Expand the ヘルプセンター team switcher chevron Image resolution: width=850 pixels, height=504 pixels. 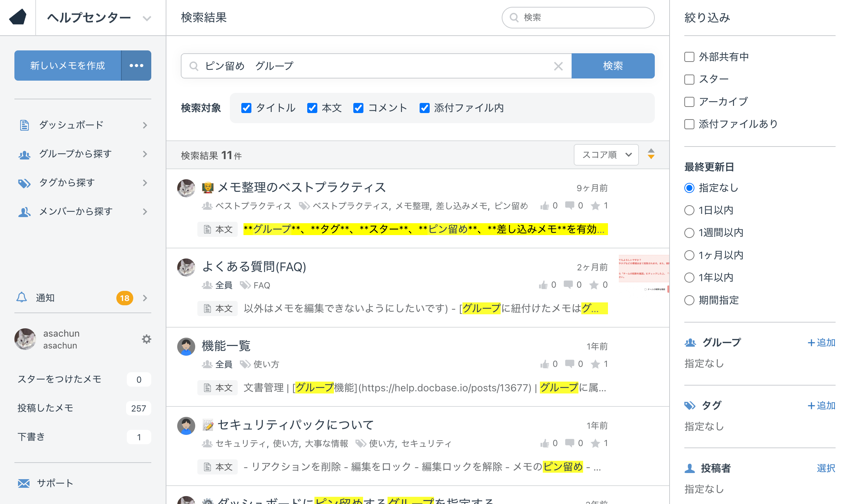tap(146, 18)
